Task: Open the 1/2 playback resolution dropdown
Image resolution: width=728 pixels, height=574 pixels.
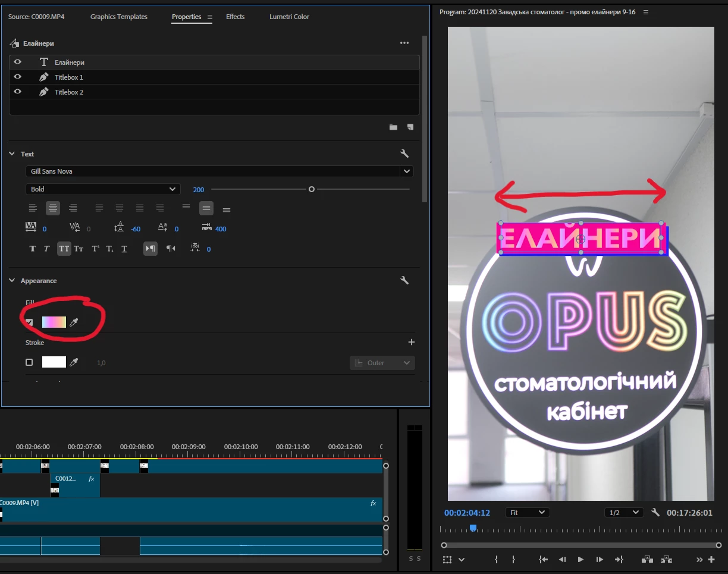Action: [625, 512]
